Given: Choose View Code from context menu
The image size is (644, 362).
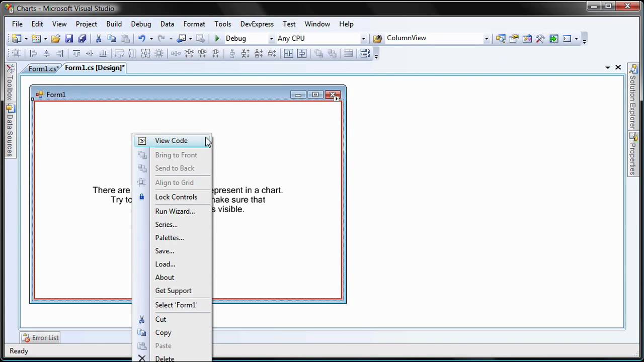Looking at the screenshot, I should click(172, 141).
